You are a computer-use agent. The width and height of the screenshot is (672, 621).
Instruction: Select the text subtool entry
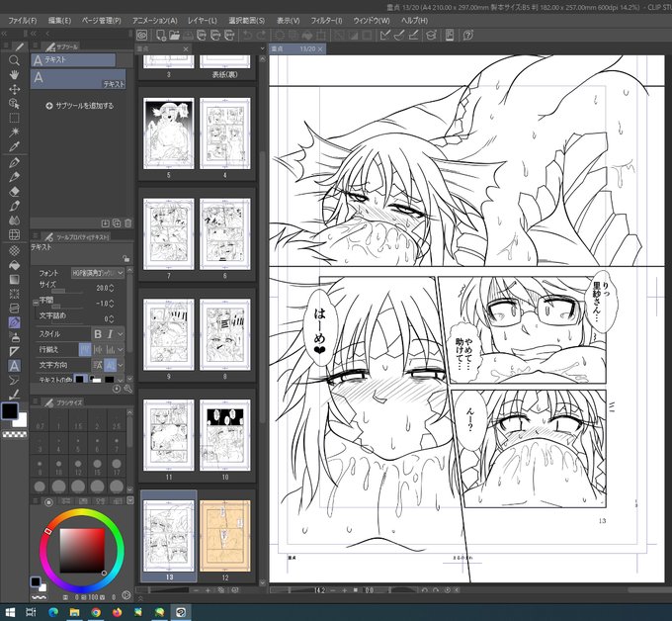point(78,79)
